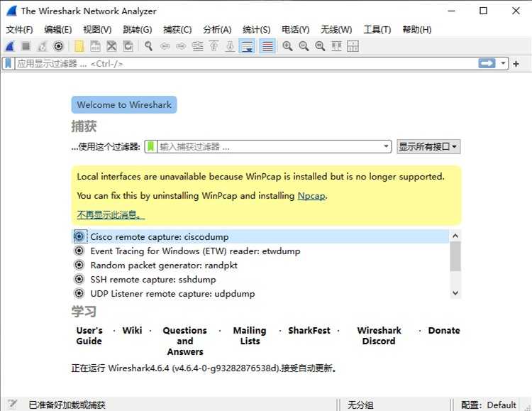532x411 pixels.
Task: Click the capture filter input field
Action: pos(270,147)
